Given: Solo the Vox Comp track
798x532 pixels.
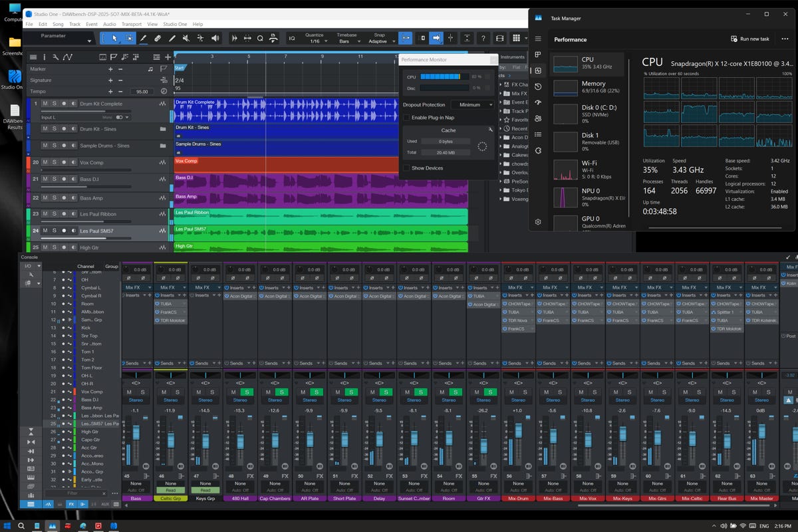Looking at the screenshot, I should click(x=54, y=162).
